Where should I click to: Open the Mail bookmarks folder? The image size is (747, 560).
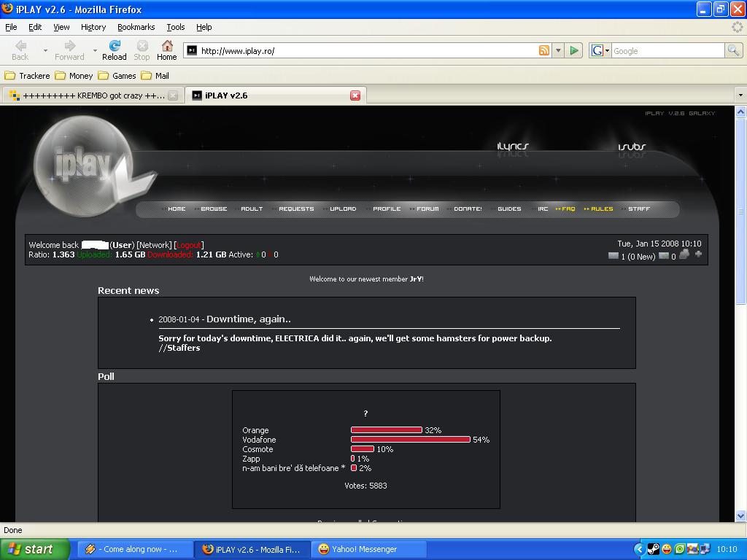point(155,76)
